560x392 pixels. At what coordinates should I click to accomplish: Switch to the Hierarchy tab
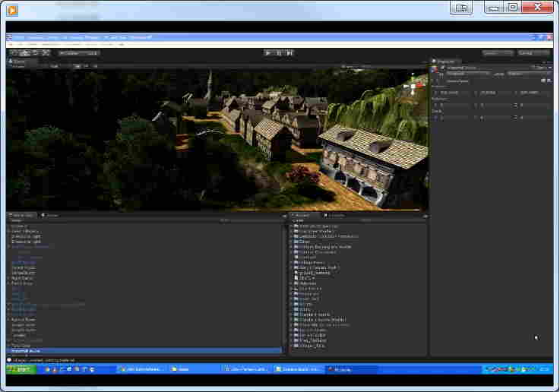pos(21,215)
